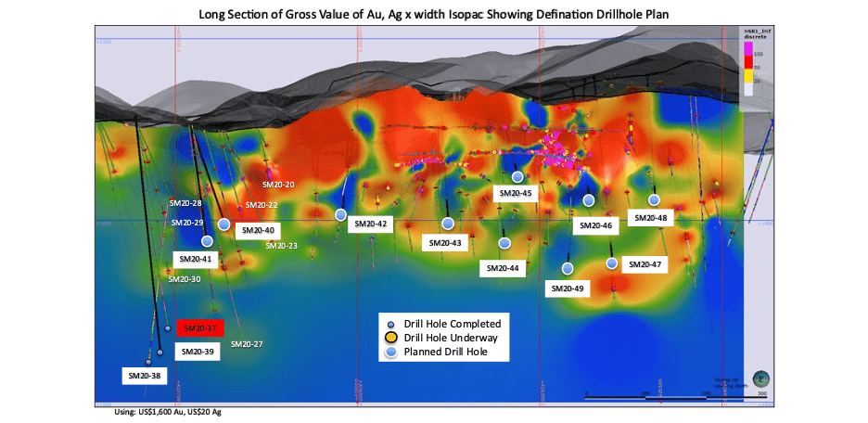Click the planned drill hole marker for SM20-40

click(224, 224)
